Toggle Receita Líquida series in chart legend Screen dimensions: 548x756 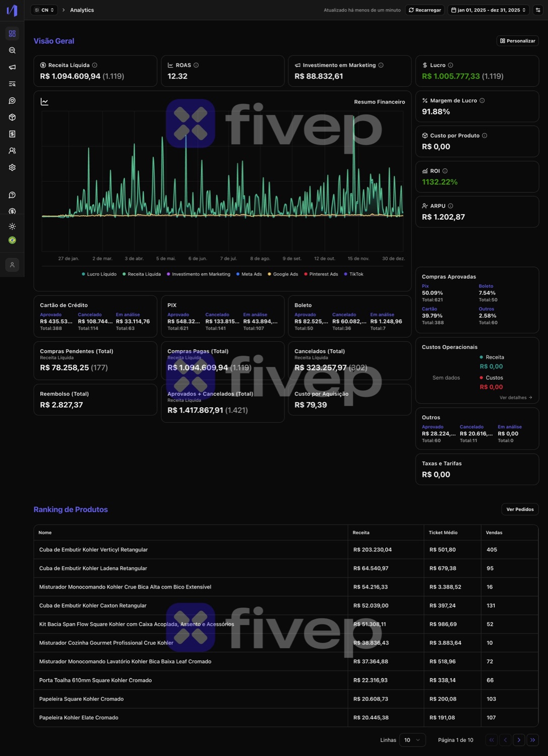tap(142, 274)
